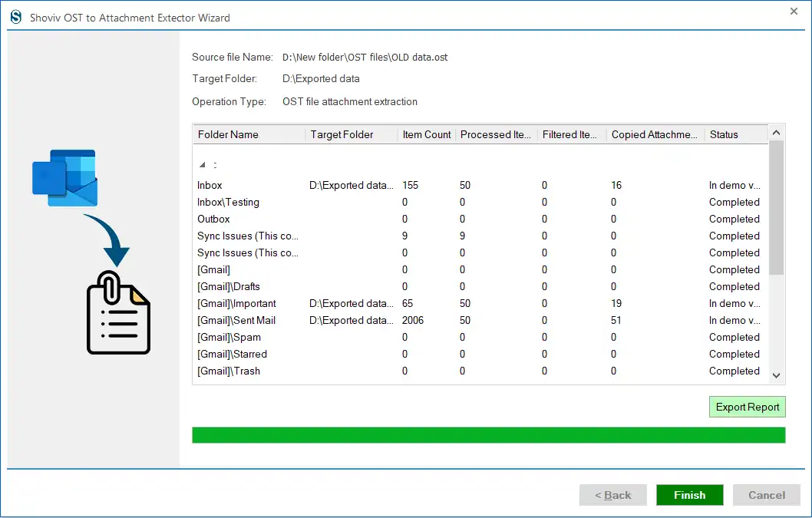This screenshot has width=812, height=518.
Task: Click Completed status of [Gmail]\Trash row
Action: [x=734, y=371]
